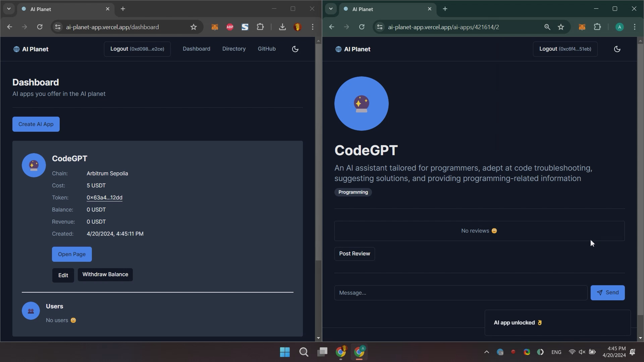Open downloads icon in left browser

[282, 27]
